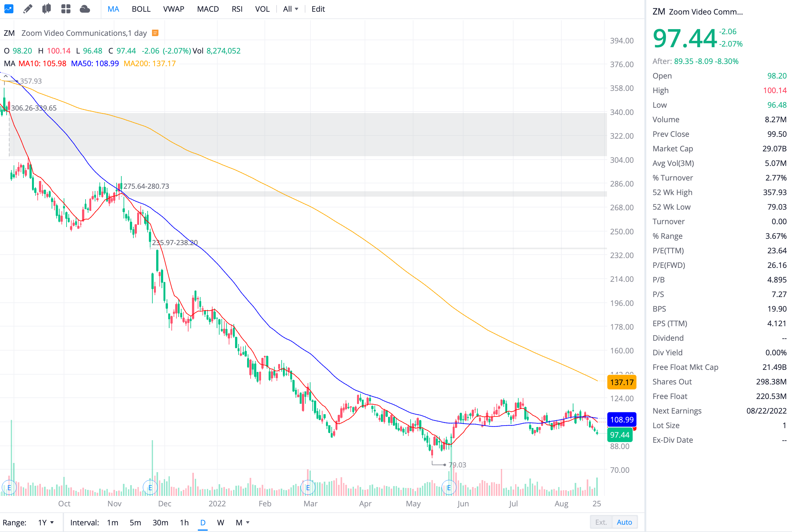
Task: Open the orange note icon beside chart title
Action: (x=155, y=33)
